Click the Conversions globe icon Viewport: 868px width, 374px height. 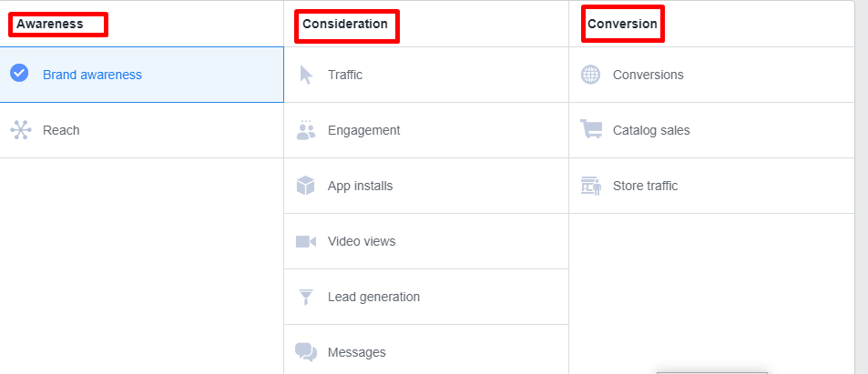(590, 75)
